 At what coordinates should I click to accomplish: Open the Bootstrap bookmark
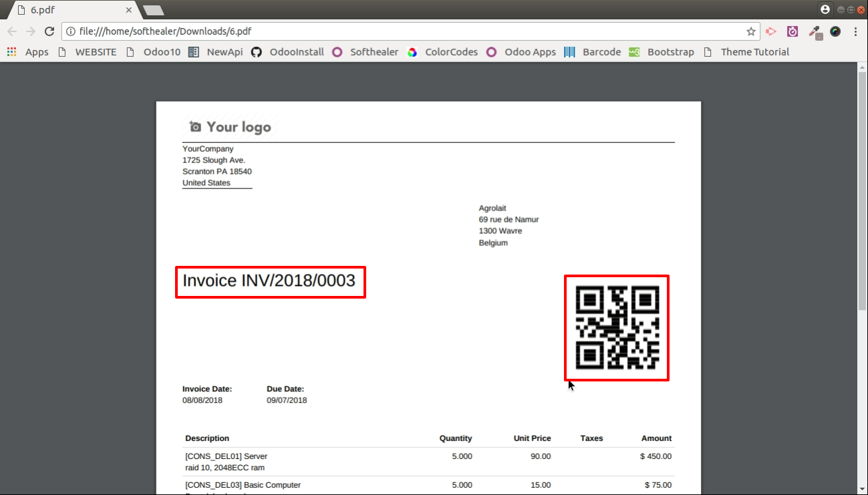(662, 52)
